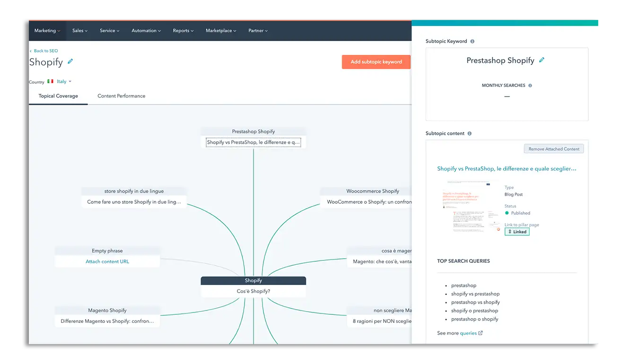Click Remove Attached Content button
Screen dimensions: 639x364
[x=554, y=149]
